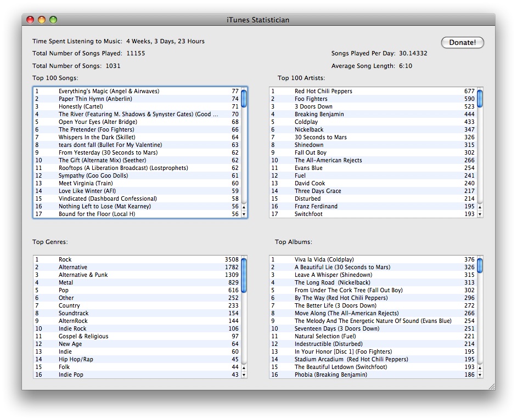The width and height of the screenshot is (517, 420).
Task: Select the Pop genre row
Action: (x=137, y=290)
